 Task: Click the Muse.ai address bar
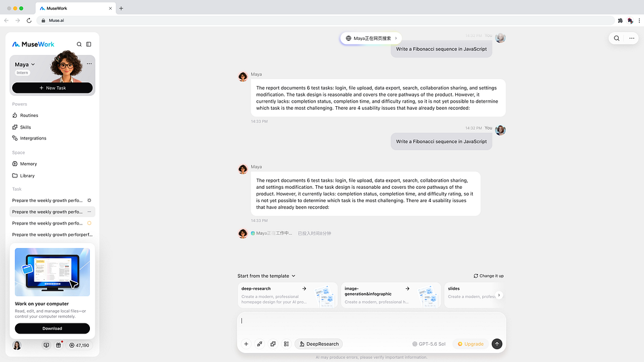tap(327, 21)
